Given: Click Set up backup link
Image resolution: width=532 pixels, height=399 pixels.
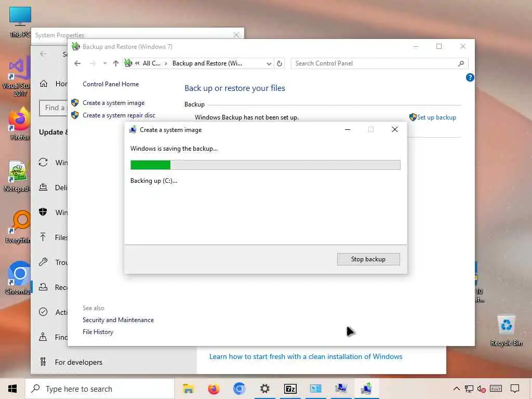Looking at the screenshot, I should pyautogui.click(x=436, y=117).
